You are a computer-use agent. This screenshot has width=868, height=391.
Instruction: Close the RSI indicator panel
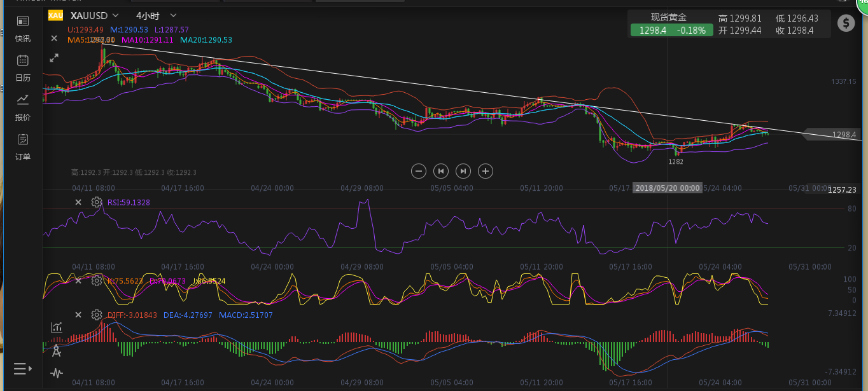click(x=78, y=202)
